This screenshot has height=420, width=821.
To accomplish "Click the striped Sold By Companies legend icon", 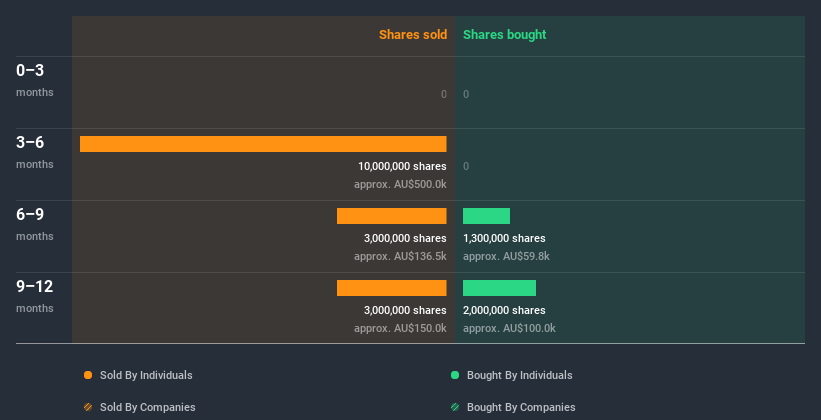I will (88, 407).
